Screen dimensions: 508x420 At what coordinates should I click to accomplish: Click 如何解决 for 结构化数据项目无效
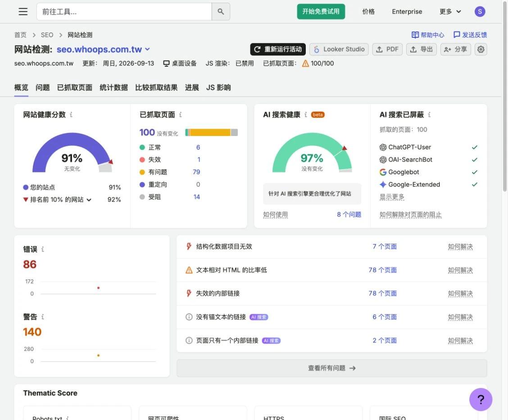point(460,247)
